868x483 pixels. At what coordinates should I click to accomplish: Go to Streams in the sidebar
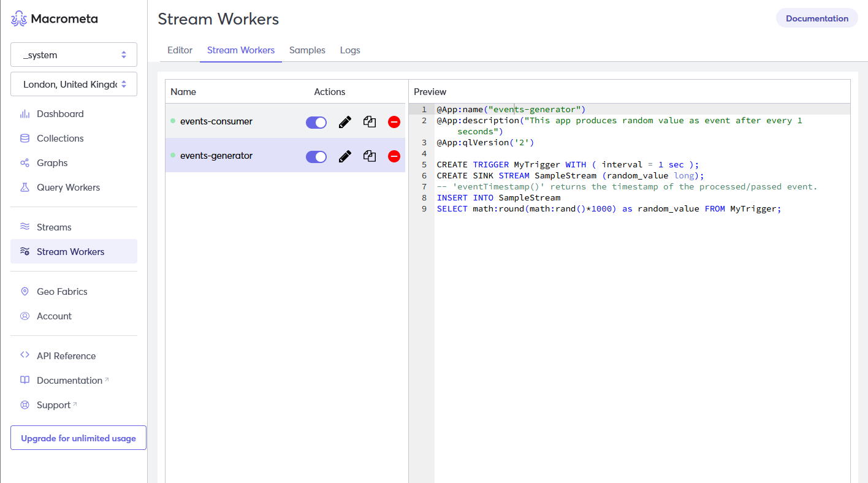(x=74, y=227)
